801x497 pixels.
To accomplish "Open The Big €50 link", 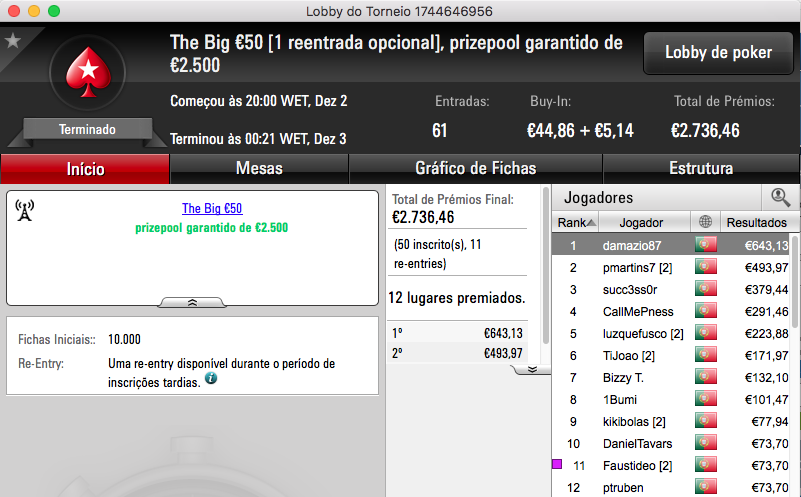I will click(212, 208).
